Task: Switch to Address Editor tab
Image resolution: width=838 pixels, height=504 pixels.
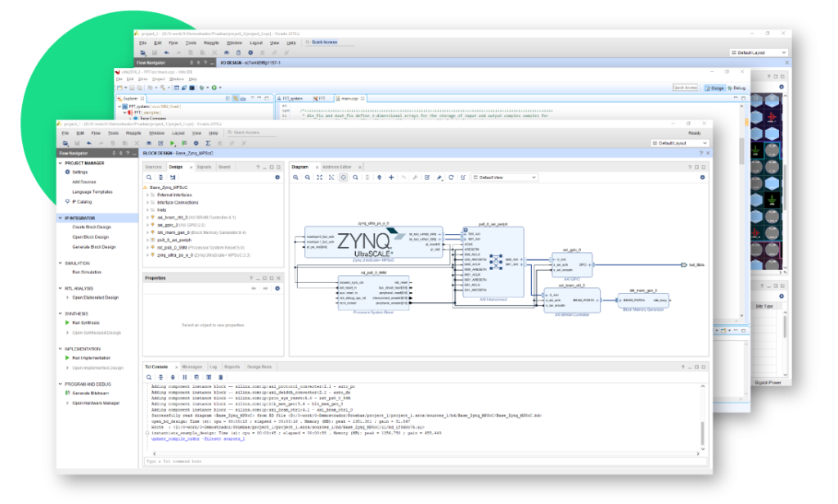Action: click(336, 167)
